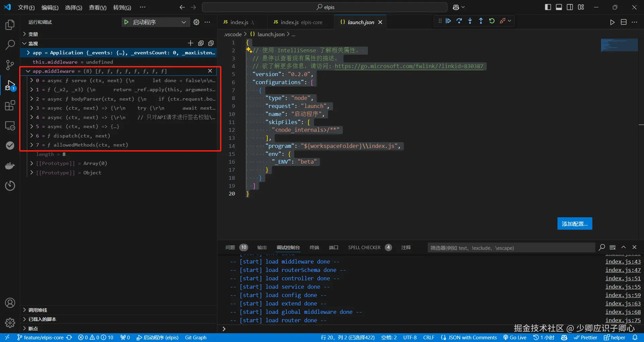Open launch.json via debug gear icon
The height and width of the screenshot is (342, 644).
197,22
